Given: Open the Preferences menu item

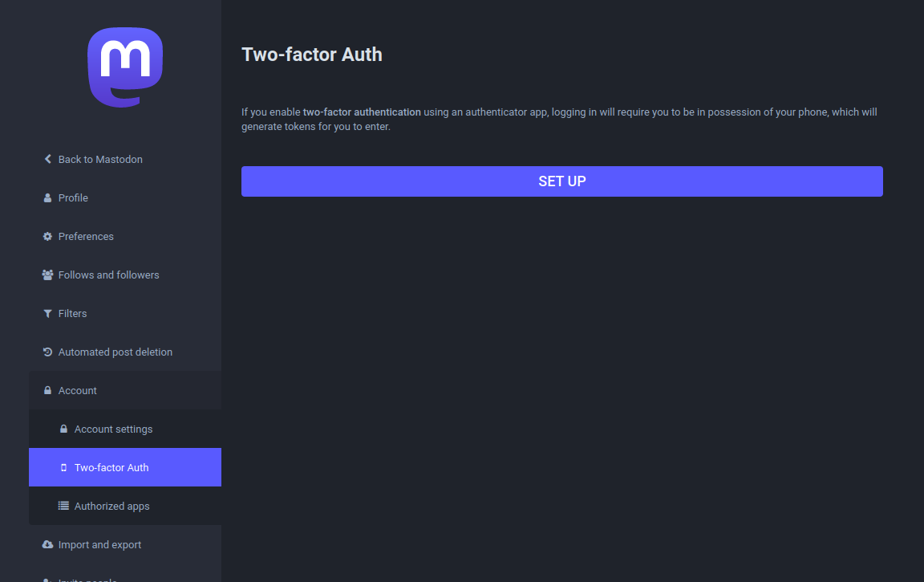Looking at the screenshot, I should tap(86, 237).
